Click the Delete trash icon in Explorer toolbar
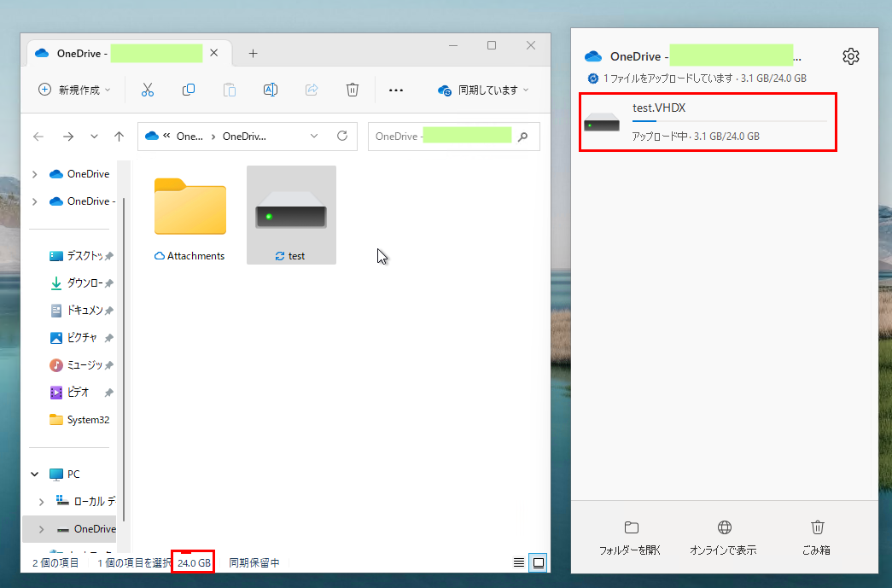Viewport: 892px width, 588px height. click(353, 90)
